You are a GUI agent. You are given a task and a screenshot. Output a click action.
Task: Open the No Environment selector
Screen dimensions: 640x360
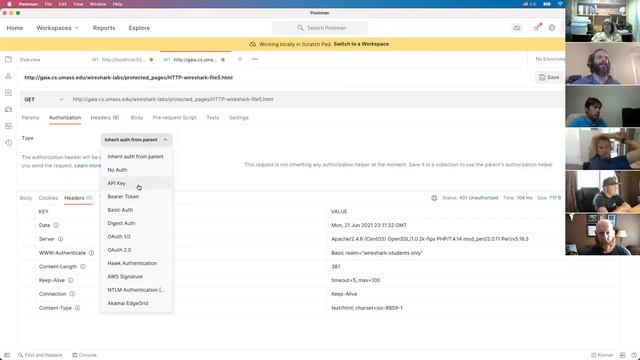tap(550, 59)
